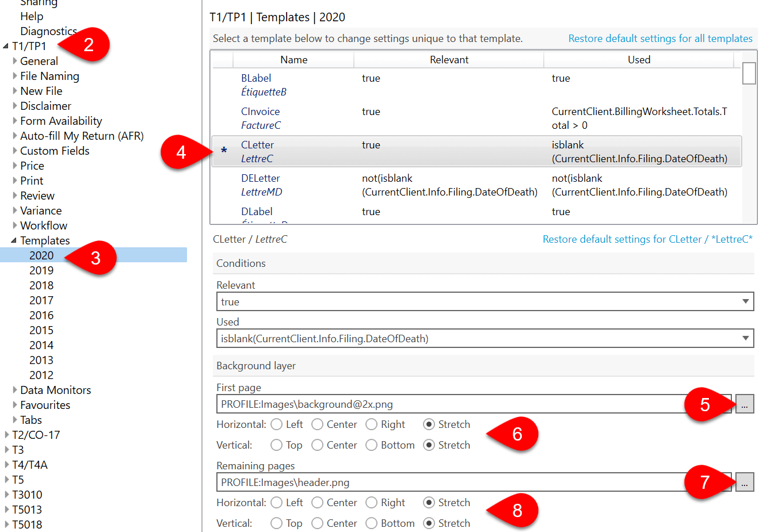Select Stretch for Remaining pages Vertical
This screenshot has width=763, height=532.
coord(429,523)
